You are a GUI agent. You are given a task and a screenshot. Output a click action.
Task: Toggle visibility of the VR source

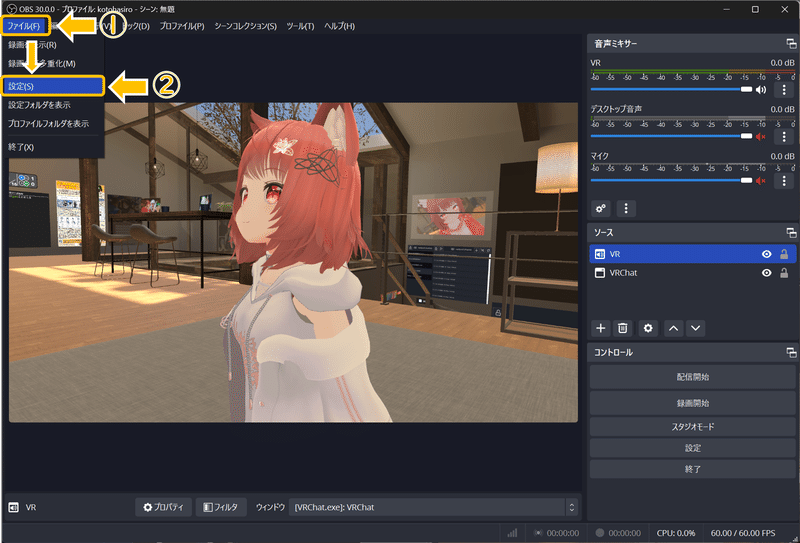[766, 254]
